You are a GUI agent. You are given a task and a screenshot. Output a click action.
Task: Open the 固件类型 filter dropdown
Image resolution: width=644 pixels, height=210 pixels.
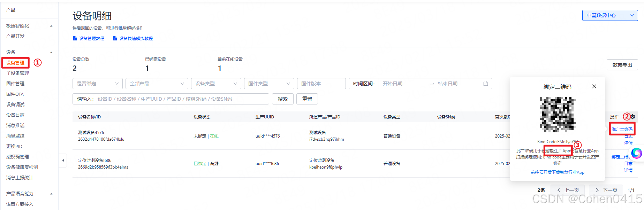[269, 84]
